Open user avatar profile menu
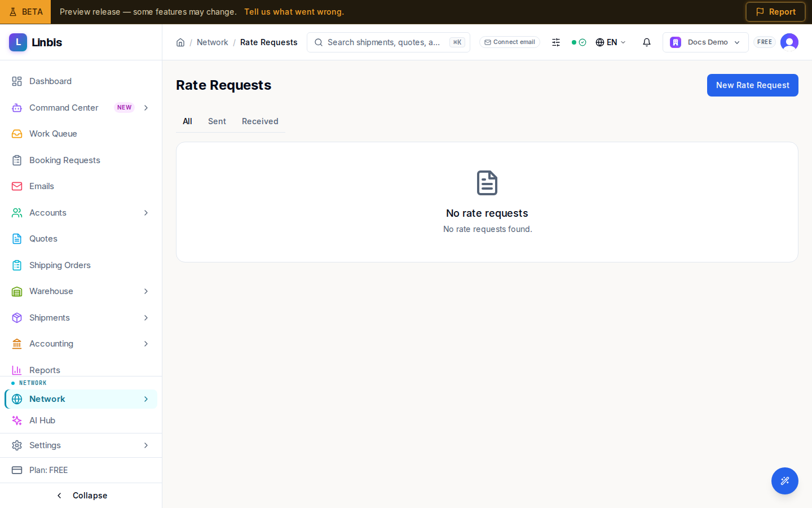 pyautogui.click(x=789, y=42)
